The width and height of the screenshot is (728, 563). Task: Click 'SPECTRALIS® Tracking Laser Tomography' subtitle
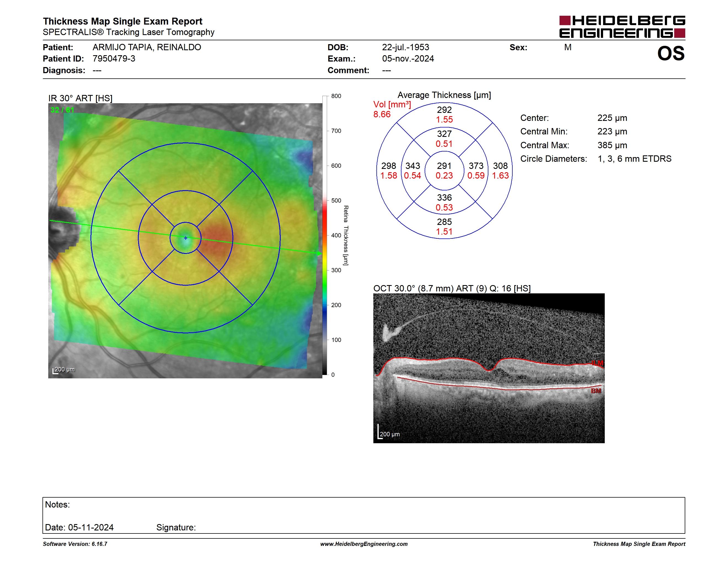click(x=128, y=32)
